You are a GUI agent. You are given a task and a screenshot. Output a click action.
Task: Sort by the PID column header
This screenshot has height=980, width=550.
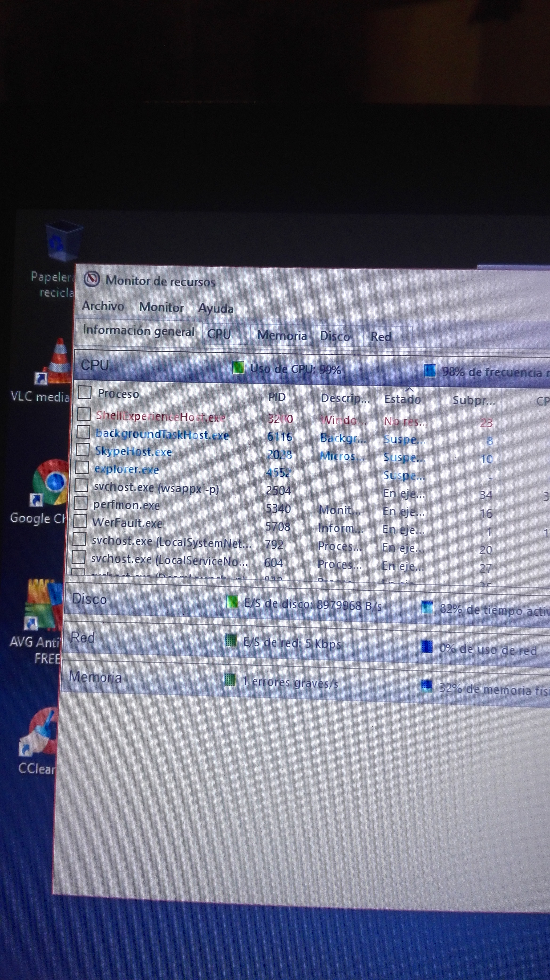277,397
